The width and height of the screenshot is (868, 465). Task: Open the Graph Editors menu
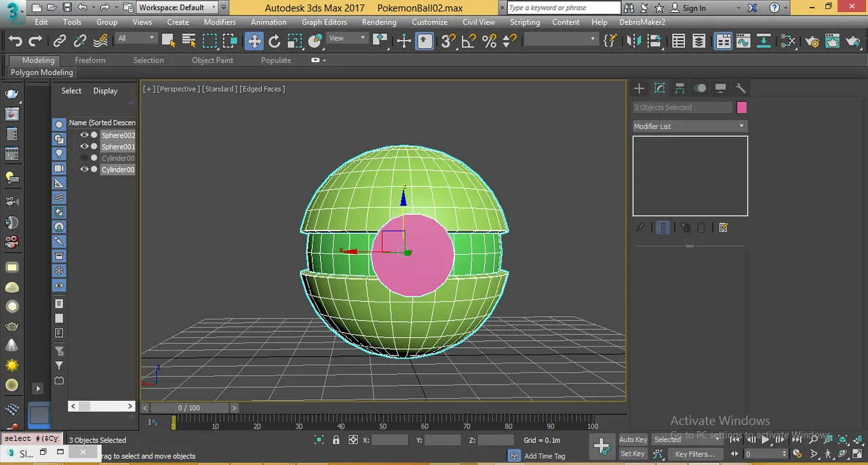[x=324, y=22]
